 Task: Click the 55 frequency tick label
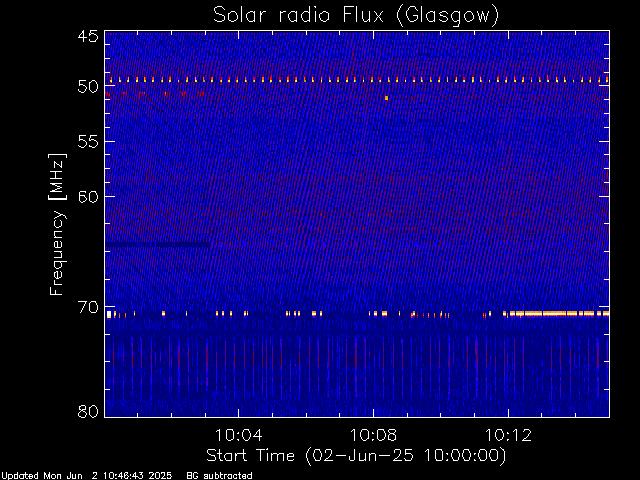(88, 142)
